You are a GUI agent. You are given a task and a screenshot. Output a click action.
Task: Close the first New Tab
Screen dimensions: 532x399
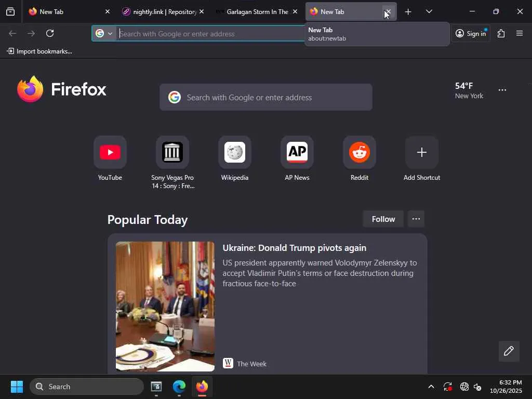[x=108, y=11]
